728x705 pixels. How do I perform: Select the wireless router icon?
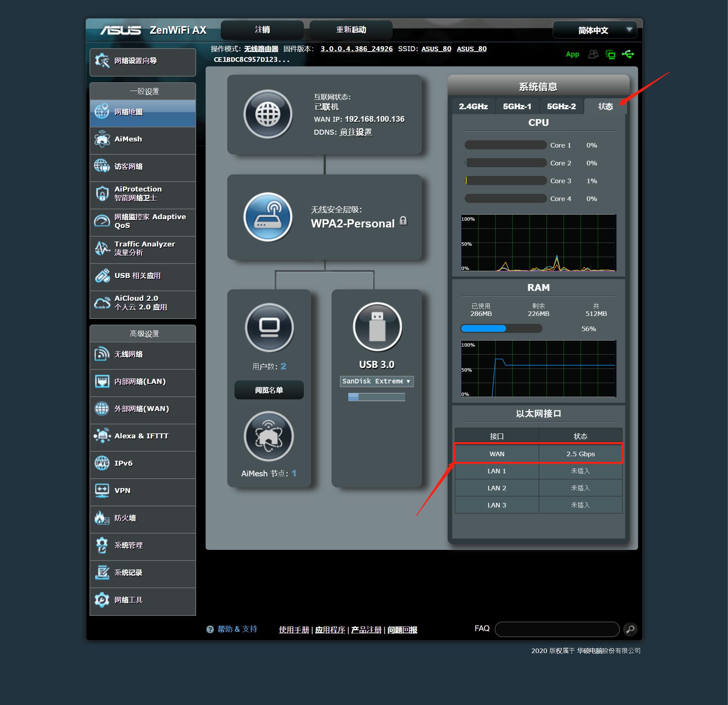click(268, 217)
